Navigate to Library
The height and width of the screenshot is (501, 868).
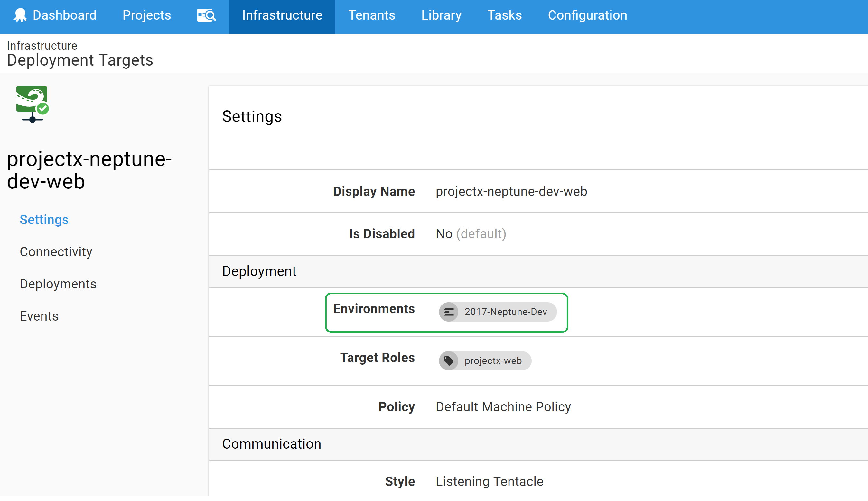[441, 15]
